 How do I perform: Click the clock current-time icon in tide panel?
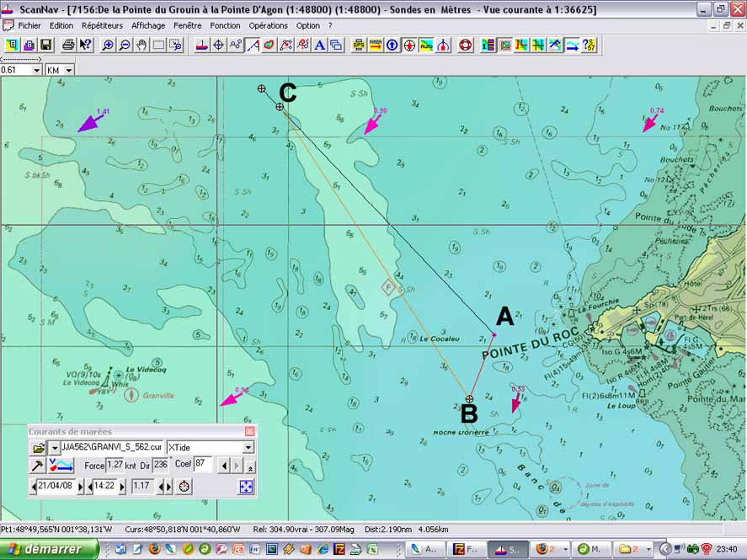click(184, 487)
